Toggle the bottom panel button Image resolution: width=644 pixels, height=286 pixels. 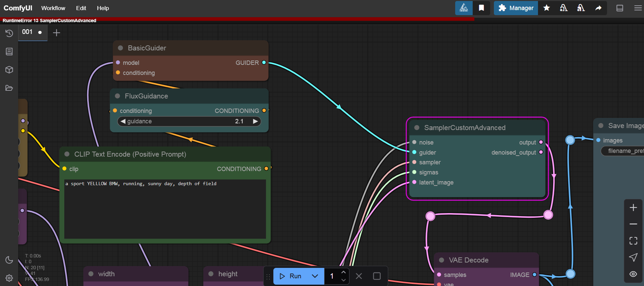(x=619, y=8)
